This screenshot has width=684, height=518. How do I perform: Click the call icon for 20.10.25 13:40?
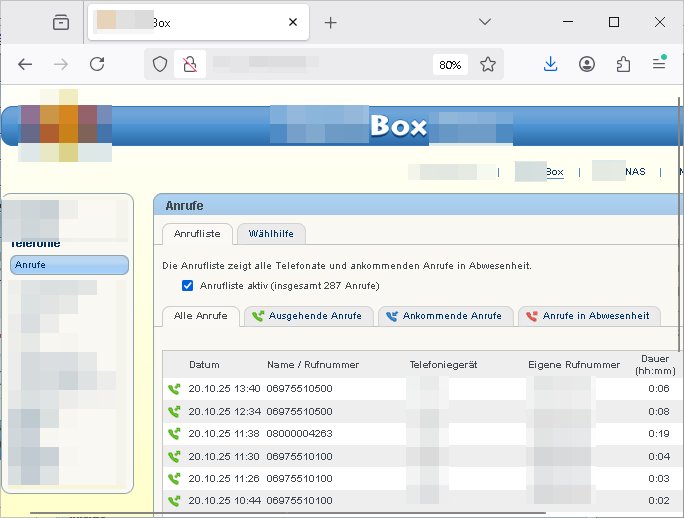[174, 389]
